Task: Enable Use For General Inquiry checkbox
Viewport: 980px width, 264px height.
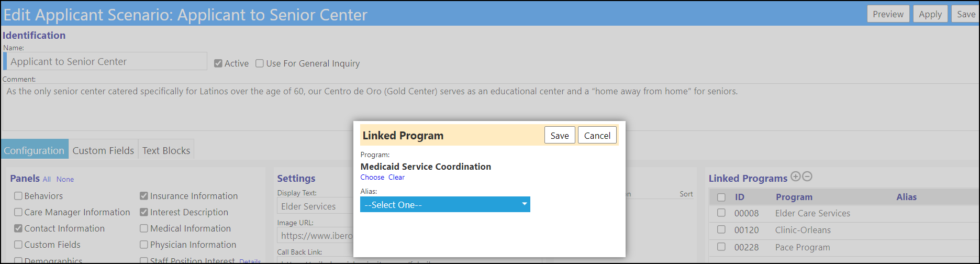Action: [260, 63]
